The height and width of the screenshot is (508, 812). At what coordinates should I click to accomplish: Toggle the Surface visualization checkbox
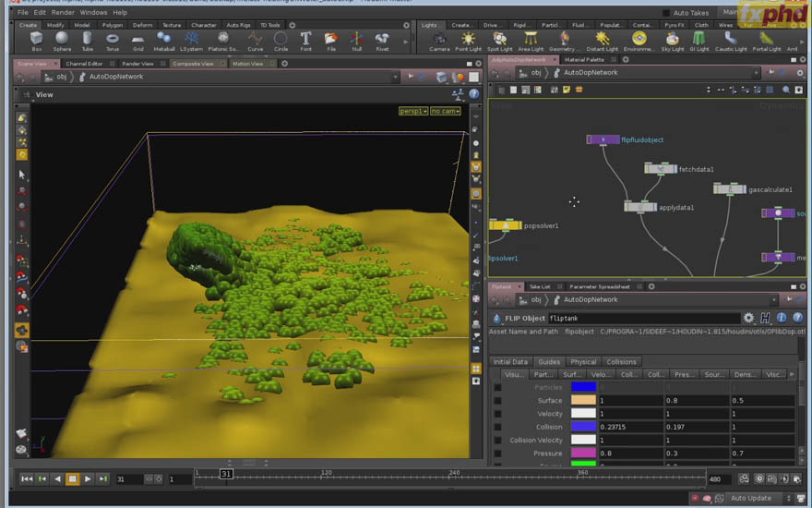tap(497, 401)
